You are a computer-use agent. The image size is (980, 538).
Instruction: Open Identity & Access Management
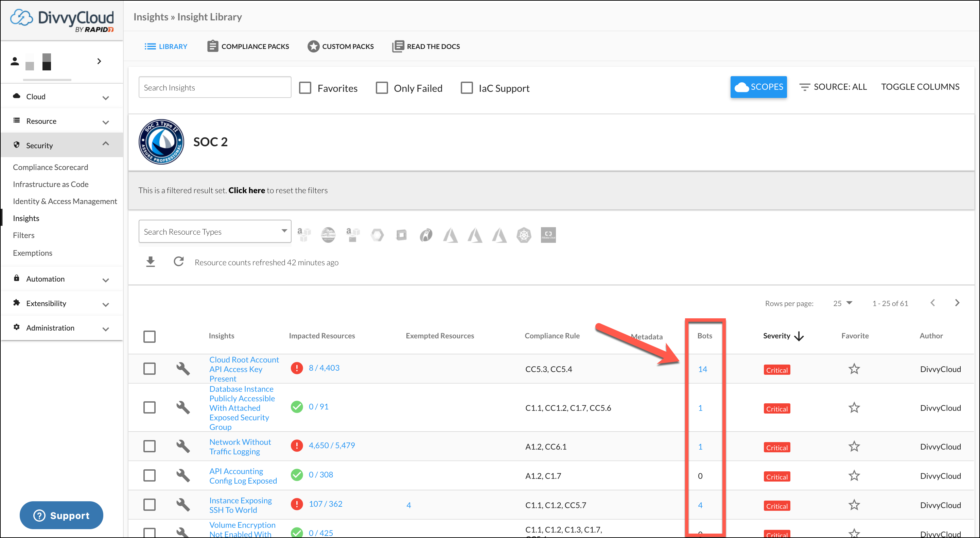pyautogui.click(x=65, y=201)
